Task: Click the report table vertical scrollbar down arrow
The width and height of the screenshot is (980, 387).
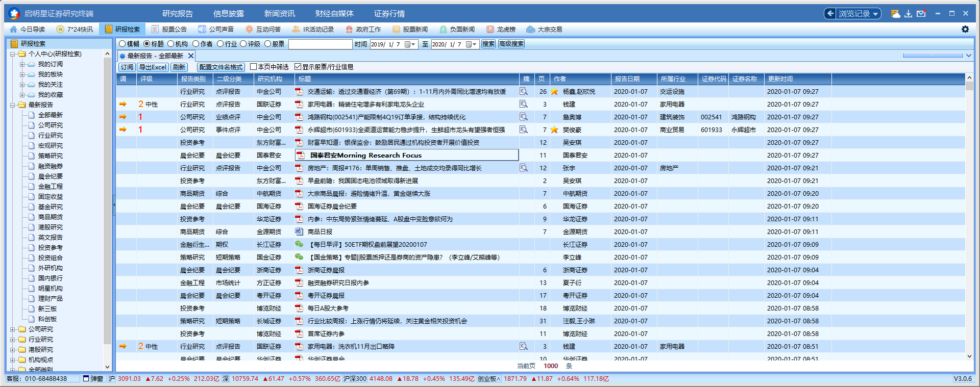Action: coord(969,356)
